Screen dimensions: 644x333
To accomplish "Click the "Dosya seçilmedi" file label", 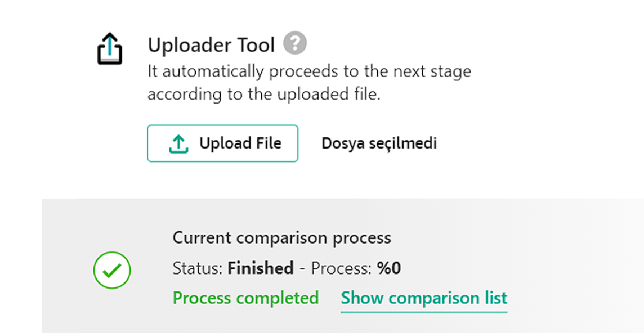I will click(379, 143).
